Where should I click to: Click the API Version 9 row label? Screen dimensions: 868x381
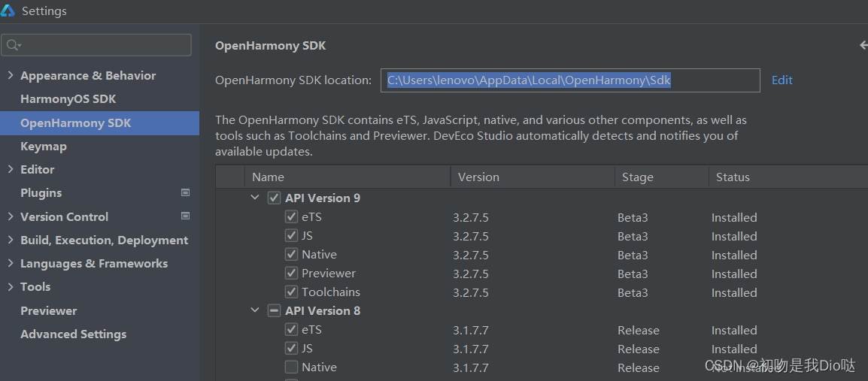click(x=323, y=198)
